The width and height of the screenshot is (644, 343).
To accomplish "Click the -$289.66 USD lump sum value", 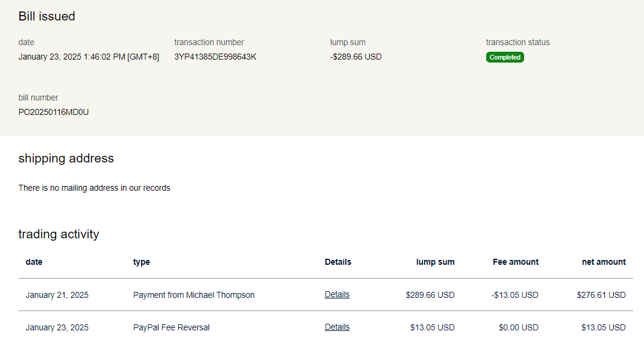I will pyautogui.click(x=356, y=57).
